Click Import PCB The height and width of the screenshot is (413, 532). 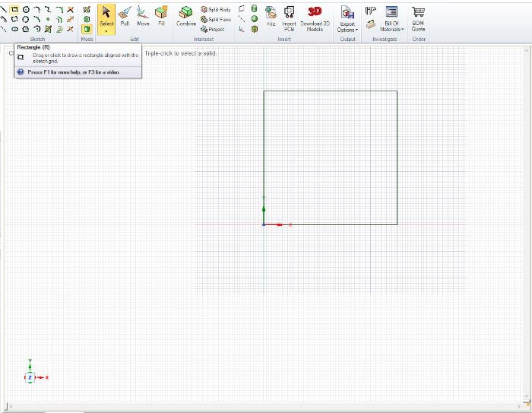tap(289, 19)
